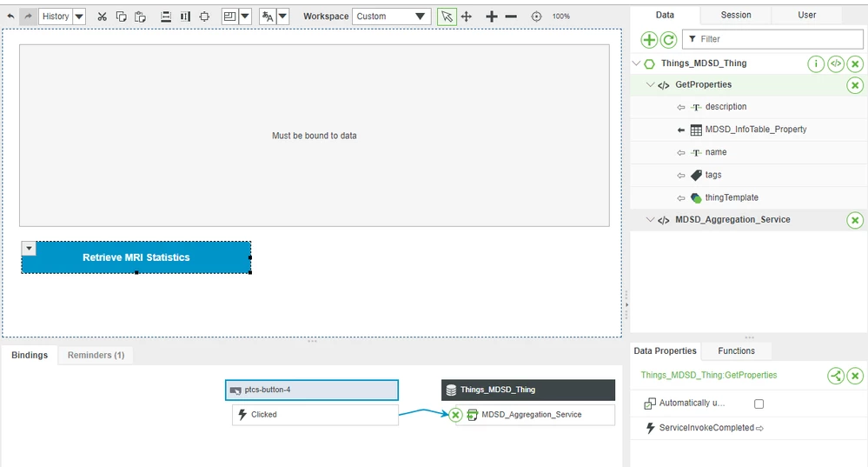Open the layout options dropdown arrow
Image resolution: width=868 pixels, height=467 pixels.
[x=245, y=16]
